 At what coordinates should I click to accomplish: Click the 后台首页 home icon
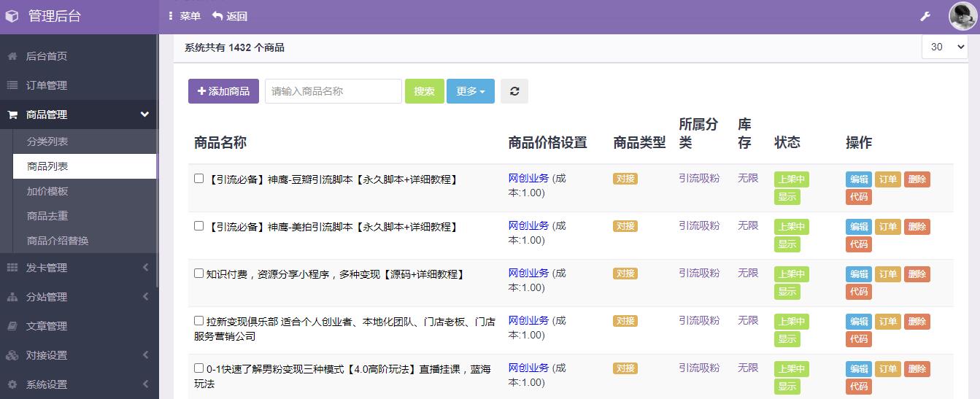click(12, 56)
